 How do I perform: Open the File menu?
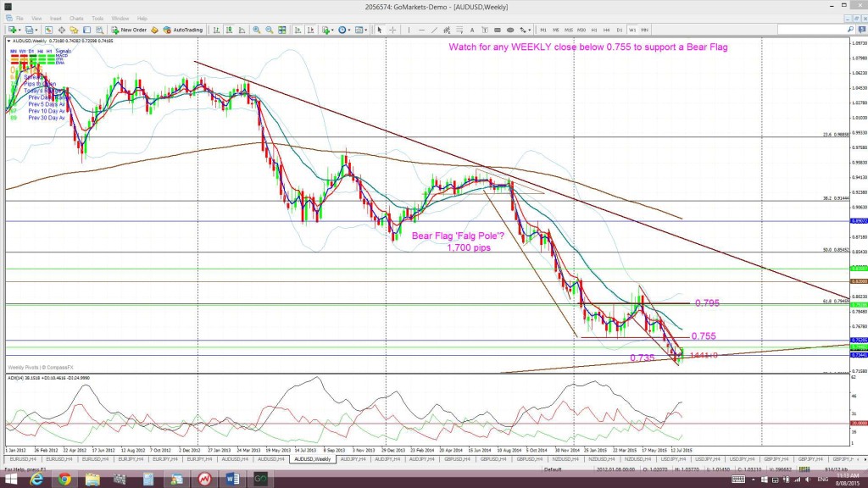[19, 19]
